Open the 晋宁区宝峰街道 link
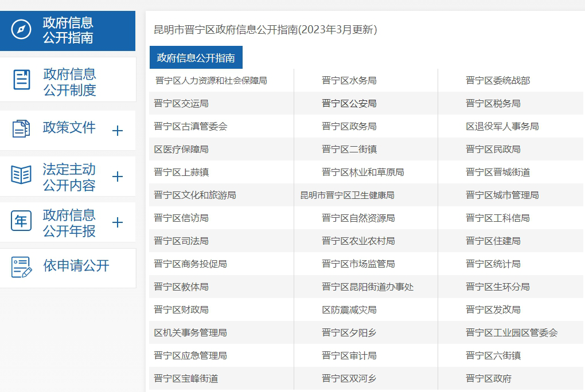 (186, 379)
